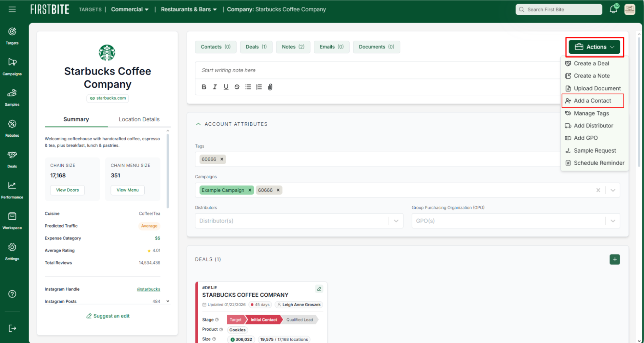Open the user profile avatar
Viewport: 644px width, 343px height.
click(630, 9)
